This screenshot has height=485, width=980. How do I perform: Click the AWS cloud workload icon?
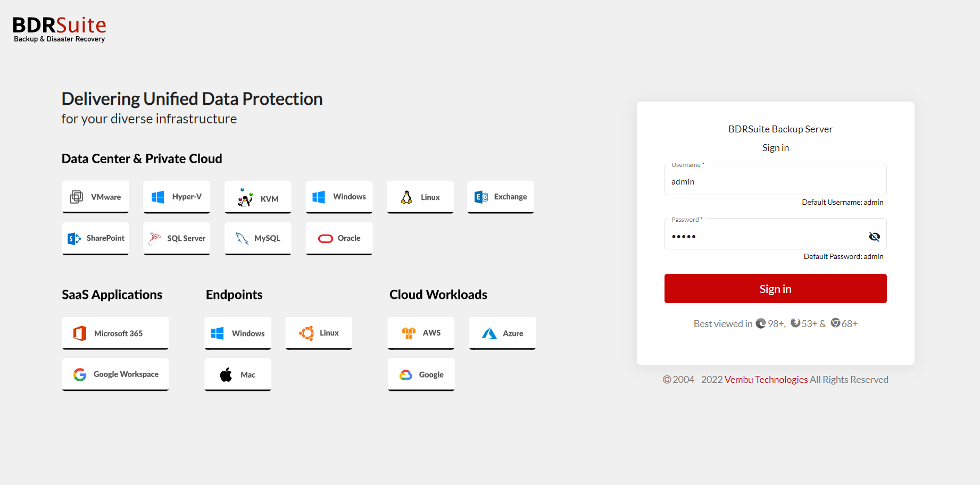(409, 333)
